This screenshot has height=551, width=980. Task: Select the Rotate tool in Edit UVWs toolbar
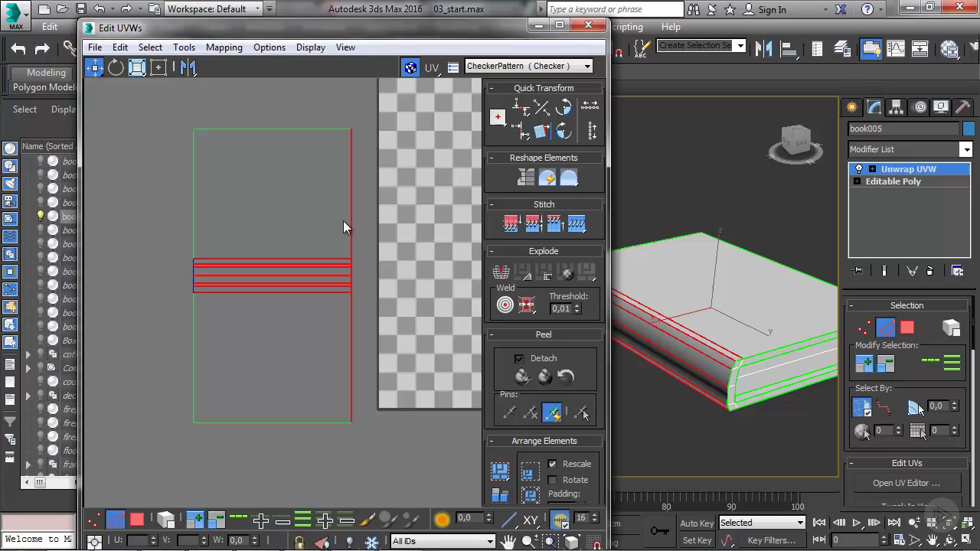tap(116, 67)
